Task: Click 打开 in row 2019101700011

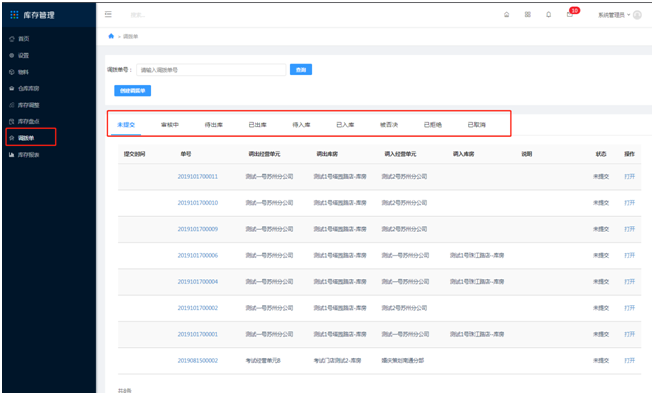Action: point(629,176)
